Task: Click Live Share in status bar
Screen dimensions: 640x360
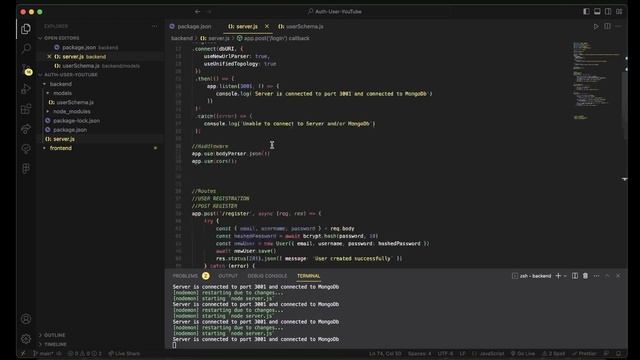Action: [124, 353]
